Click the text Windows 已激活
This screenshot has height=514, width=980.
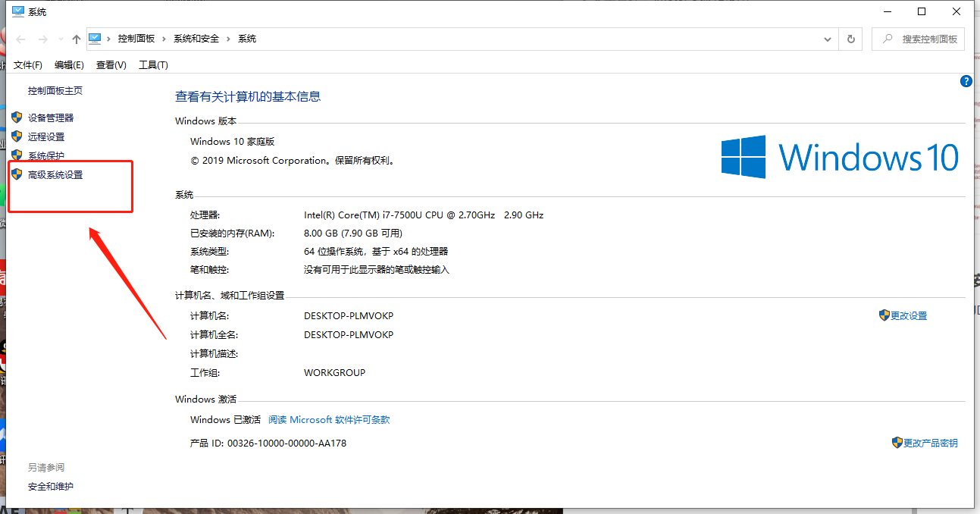tap(225, 419)
